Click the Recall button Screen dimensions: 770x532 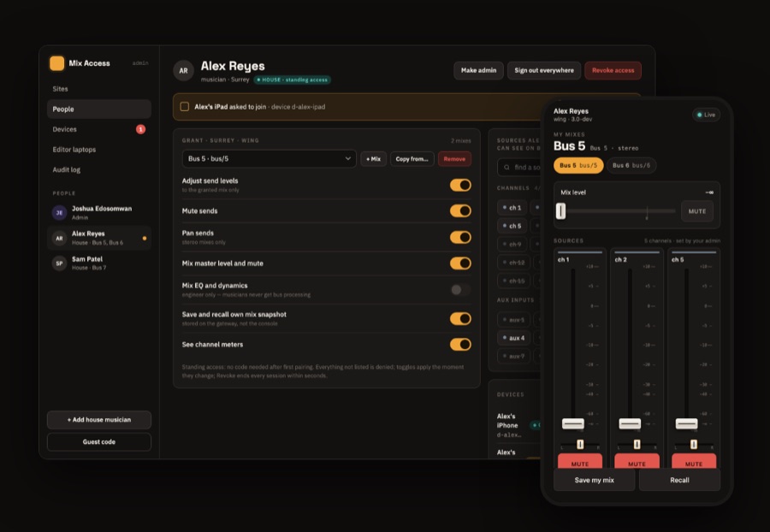click(x=679, y=480)
